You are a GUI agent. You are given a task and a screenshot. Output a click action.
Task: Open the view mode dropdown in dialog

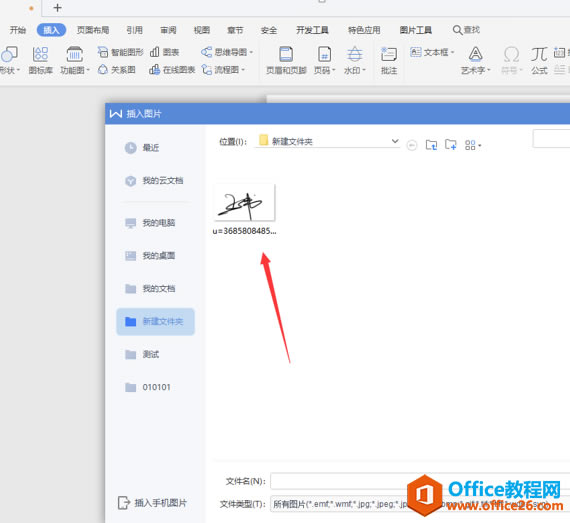click(x=473, y=145)
